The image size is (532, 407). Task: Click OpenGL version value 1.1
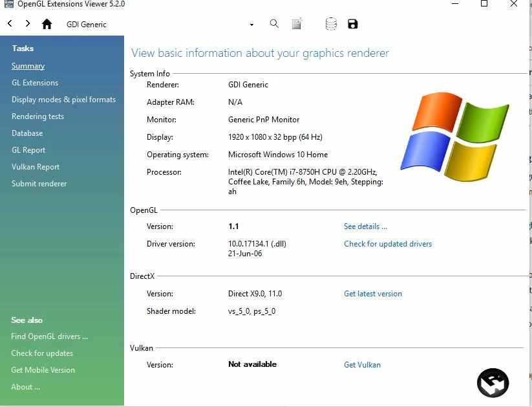[x=233, y=226]
